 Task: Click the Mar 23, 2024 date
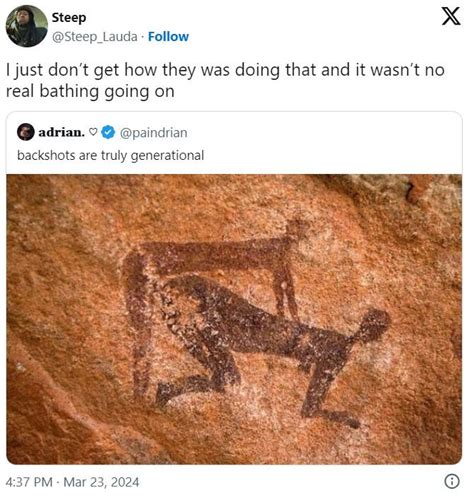click(101, 482)
